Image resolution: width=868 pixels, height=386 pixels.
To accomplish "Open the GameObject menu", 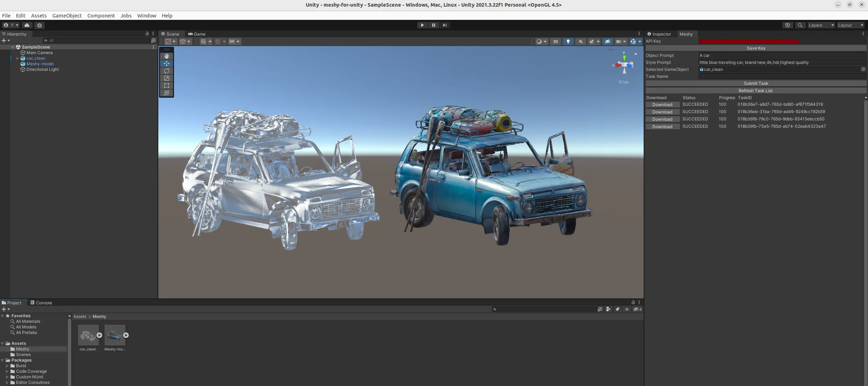I will [x=67, y=15].
